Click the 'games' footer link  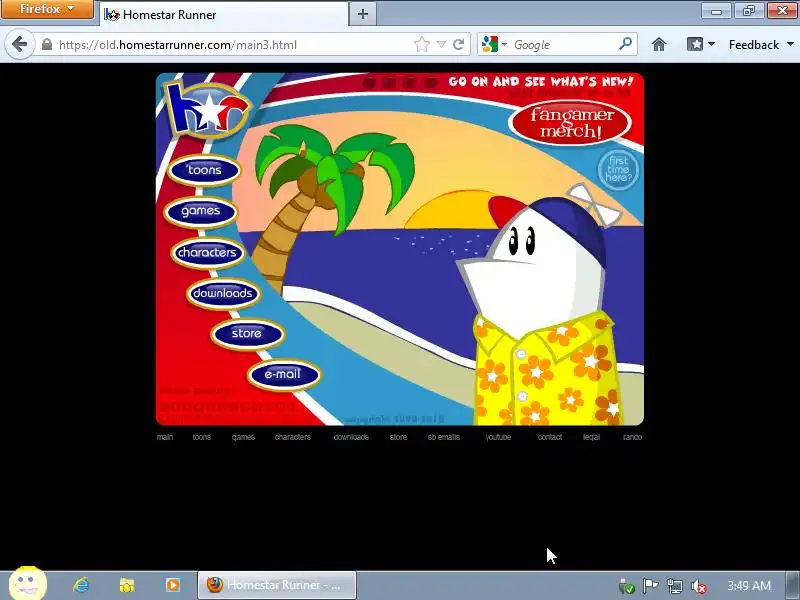[243, 437]
